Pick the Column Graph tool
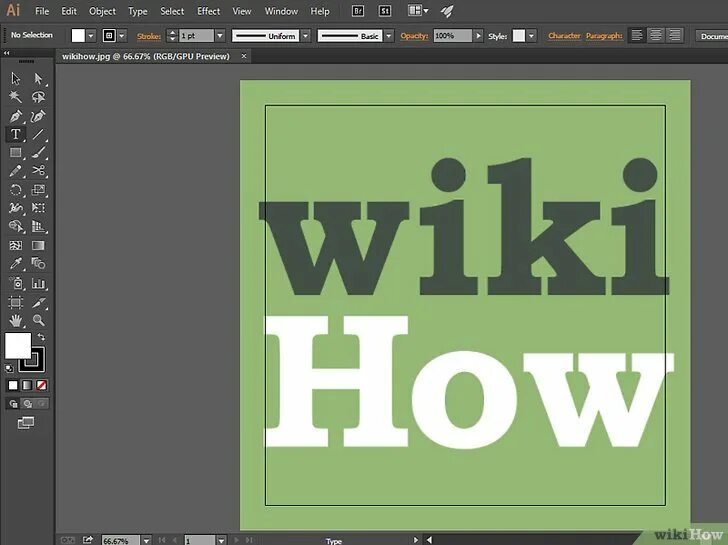The image size is (728, 545). pyautogui.click(x=38, y=283)
